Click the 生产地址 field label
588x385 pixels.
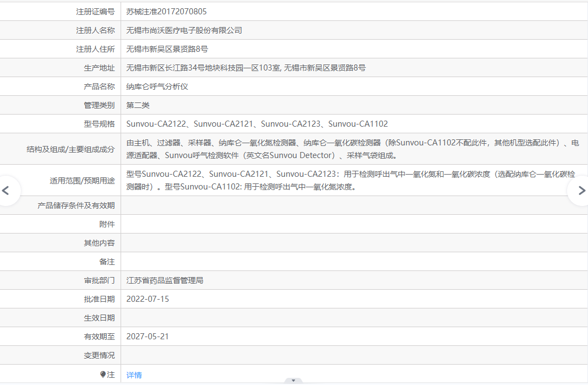point(99,68)
